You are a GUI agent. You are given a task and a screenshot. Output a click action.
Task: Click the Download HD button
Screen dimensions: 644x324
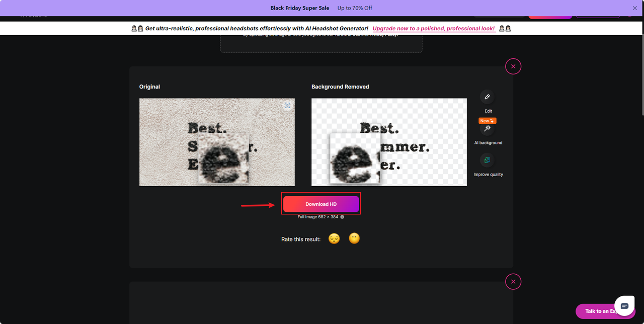point(321,204)
